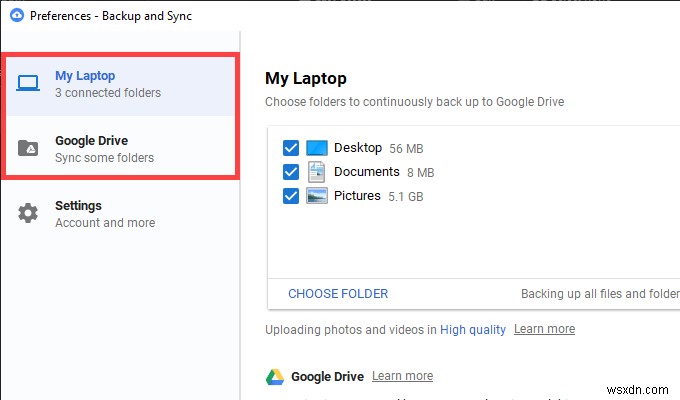The width and height of the screenshot is (680, 400).
Task: Click the Pictures folder name
Action: pyautogui.click(x=357, y=196)
